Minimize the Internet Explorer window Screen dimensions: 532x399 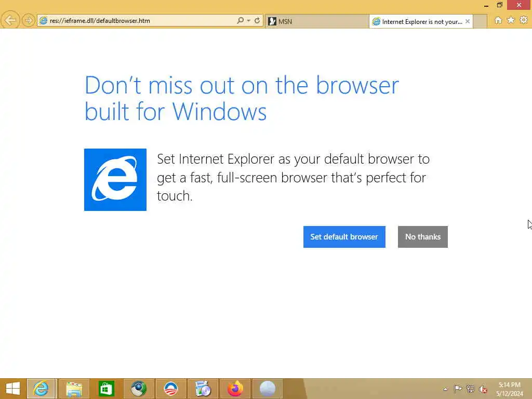(x=486, y=5)
